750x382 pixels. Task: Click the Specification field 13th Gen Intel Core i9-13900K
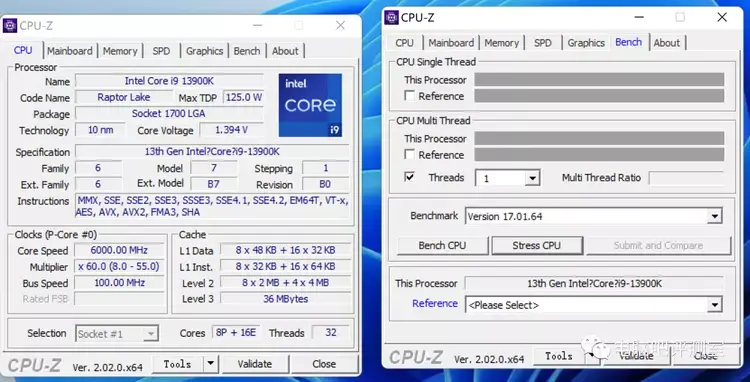212,152
